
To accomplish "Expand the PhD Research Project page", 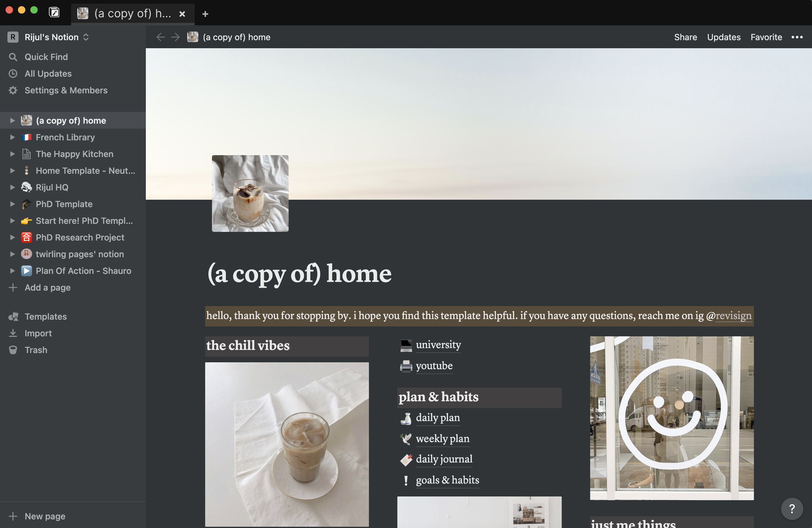I will (x=13, y=237).
